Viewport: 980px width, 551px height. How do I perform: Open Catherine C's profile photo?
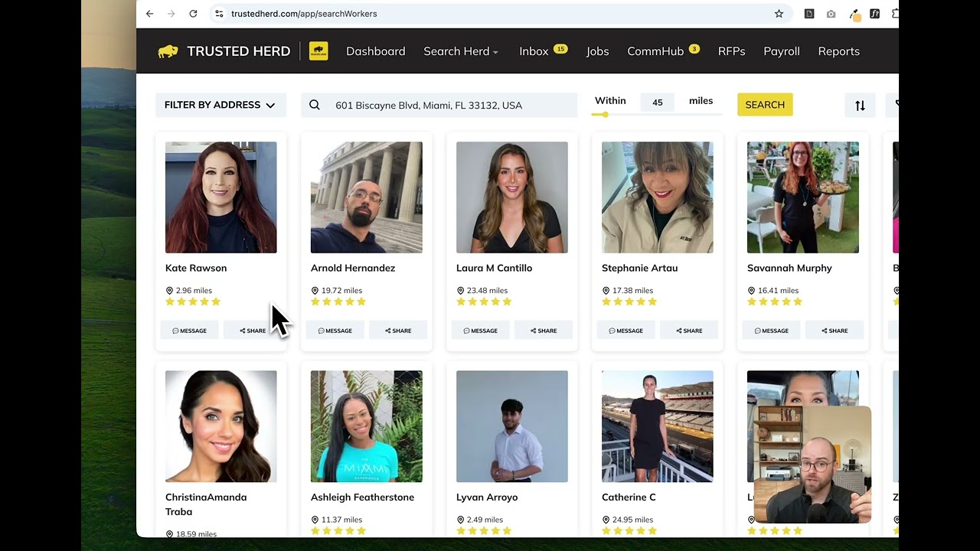tap(657, 426)
